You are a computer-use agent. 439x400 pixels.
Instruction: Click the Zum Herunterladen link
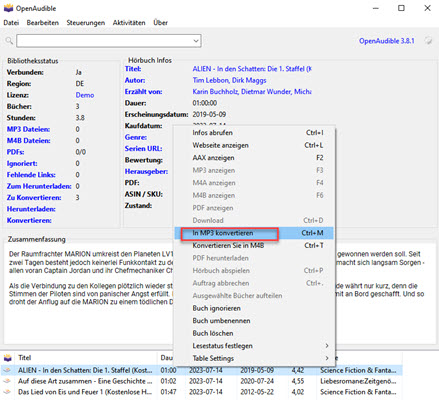[39, 186]
